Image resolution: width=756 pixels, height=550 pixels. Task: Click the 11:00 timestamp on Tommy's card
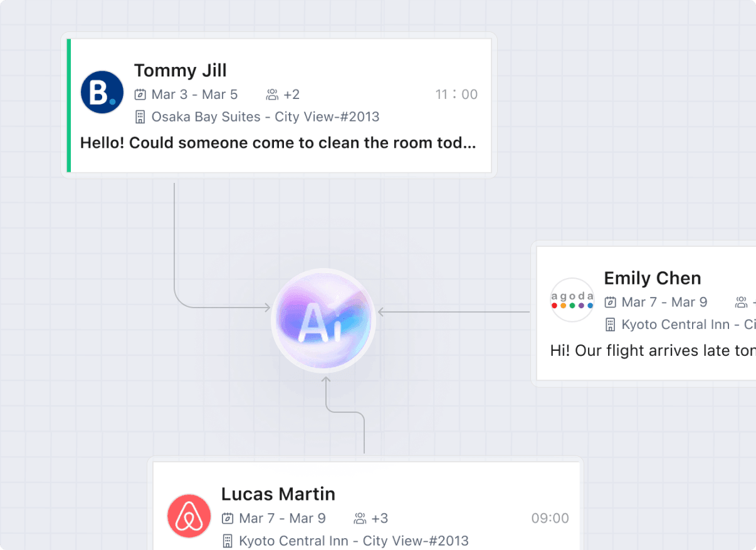456,95
